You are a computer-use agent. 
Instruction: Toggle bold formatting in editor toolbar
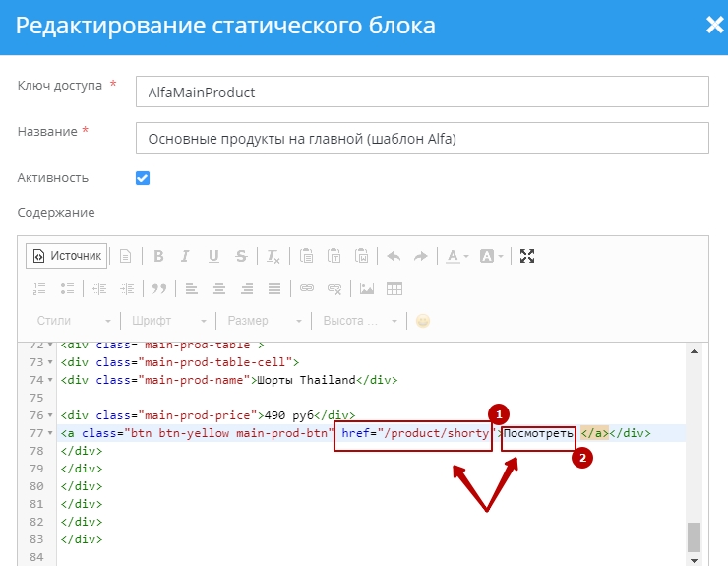pos(158,256)
